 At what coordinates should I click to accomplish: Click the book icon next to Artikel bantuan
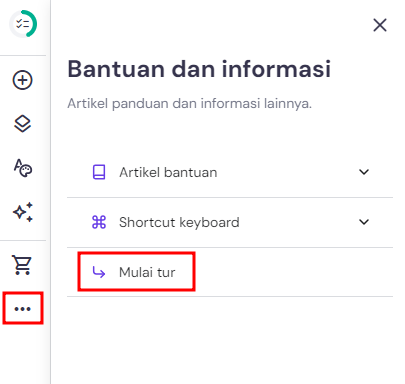(x=99, y=172)
